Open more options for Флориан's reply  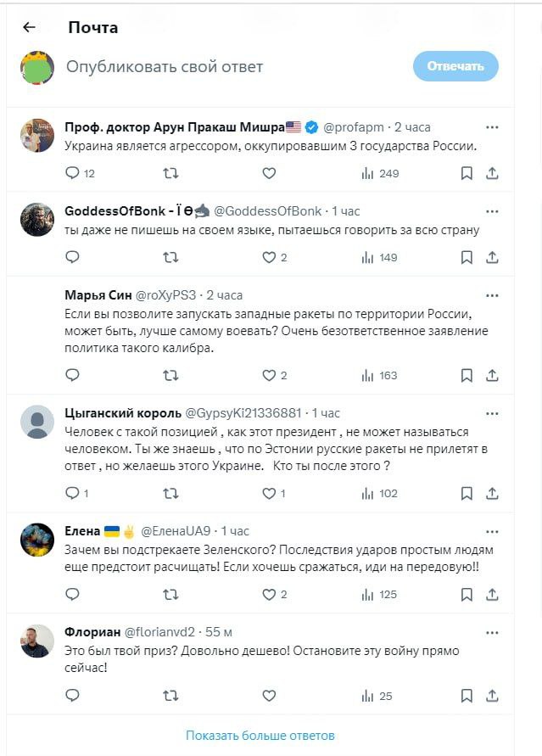tap(492, 632)
